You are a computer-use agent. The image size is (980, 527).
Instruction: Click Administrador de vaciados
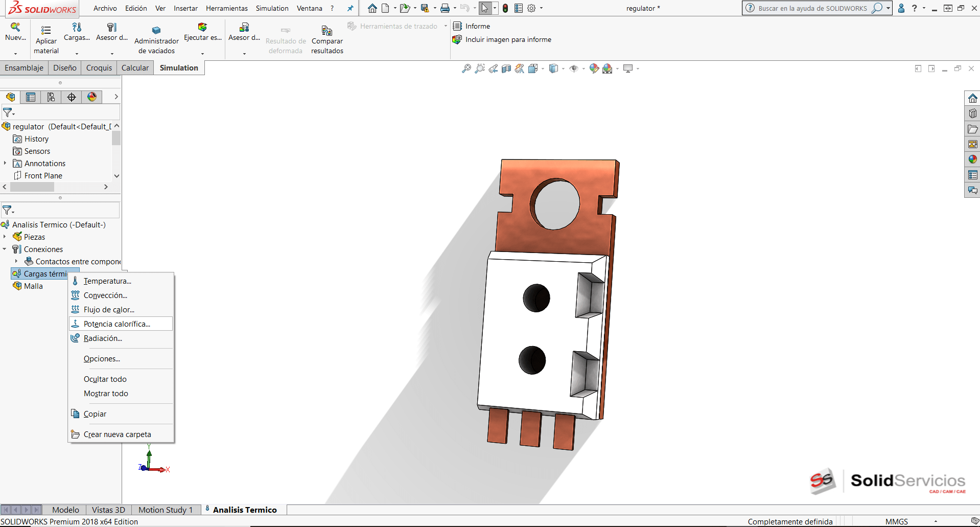pos(156,40)
